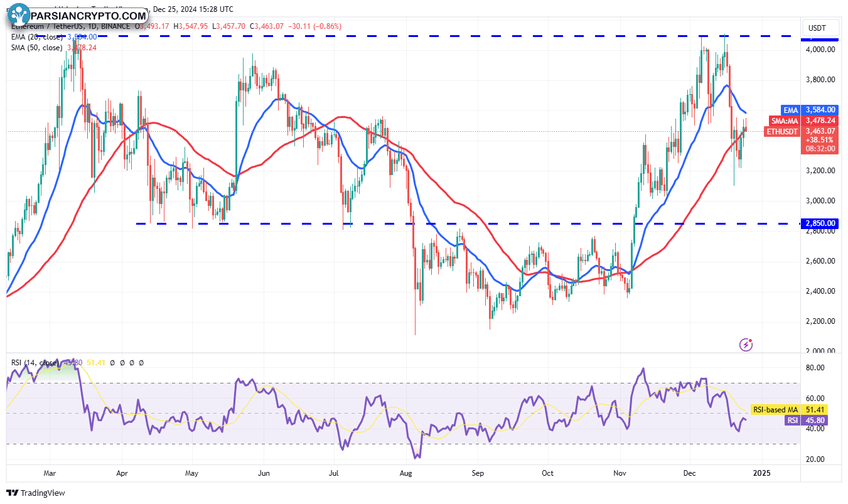848x504 pixels.
Task: Click the blue EMA price-axis label
Action: coord(790,109)
